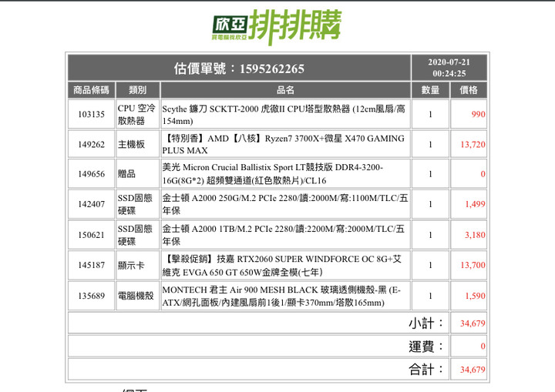The image size is (555, 392).
Task: Click the date 2020-07-21 00:24:25 cell
Action: [449, 68]
